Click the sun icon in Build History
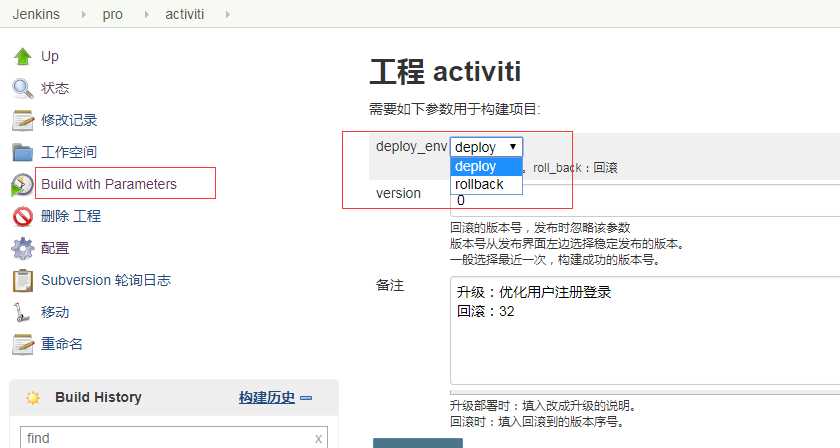The width and height of the screenshot is (840, 448). (x=33, y=398)
